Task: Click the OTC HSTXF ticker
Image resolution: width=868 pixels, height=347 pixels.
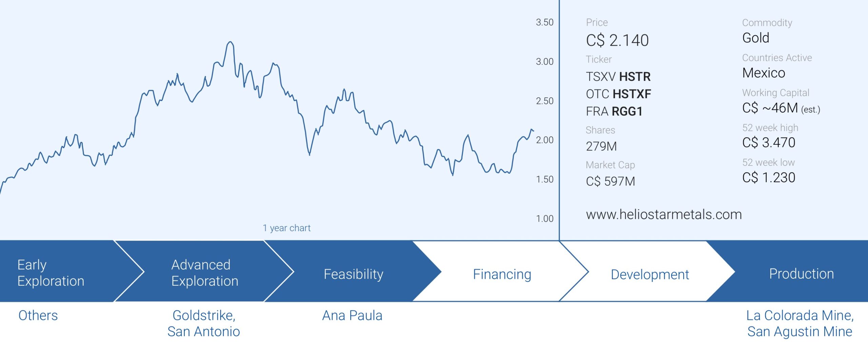Action: [x=618, y=94]
